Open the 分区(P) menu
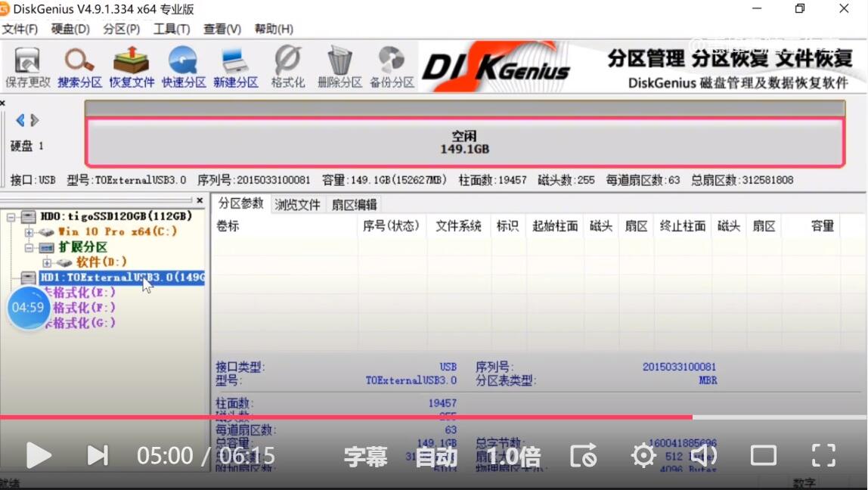This screenshot has width=868, height=490. [121, 29]
